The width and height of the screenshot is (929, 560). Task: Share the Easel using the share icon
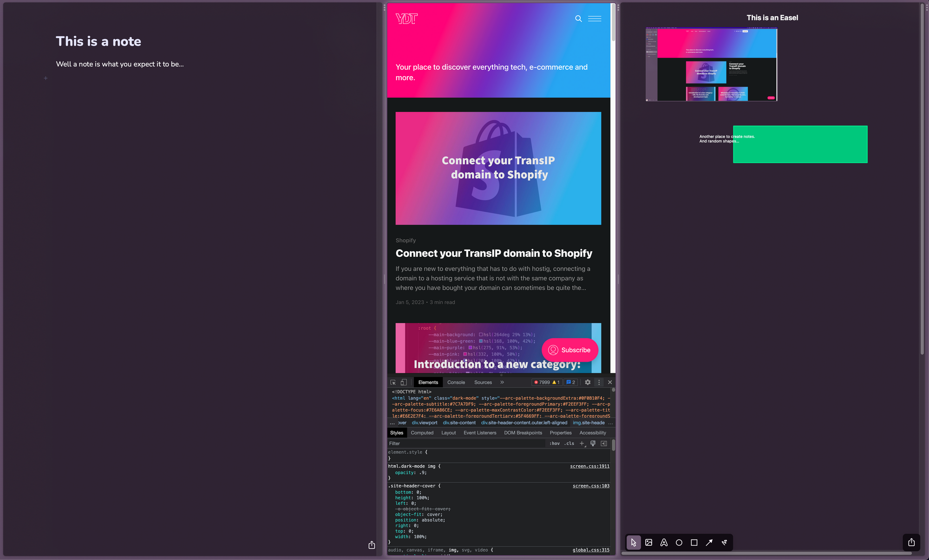click(911, 542)
